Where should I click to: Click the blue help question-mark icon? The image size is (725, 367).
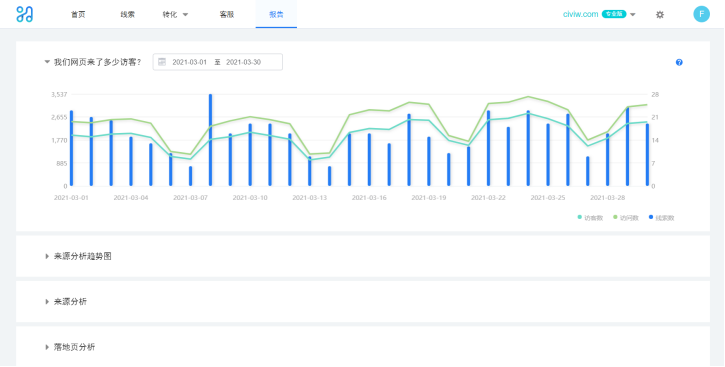pos(679,62)
